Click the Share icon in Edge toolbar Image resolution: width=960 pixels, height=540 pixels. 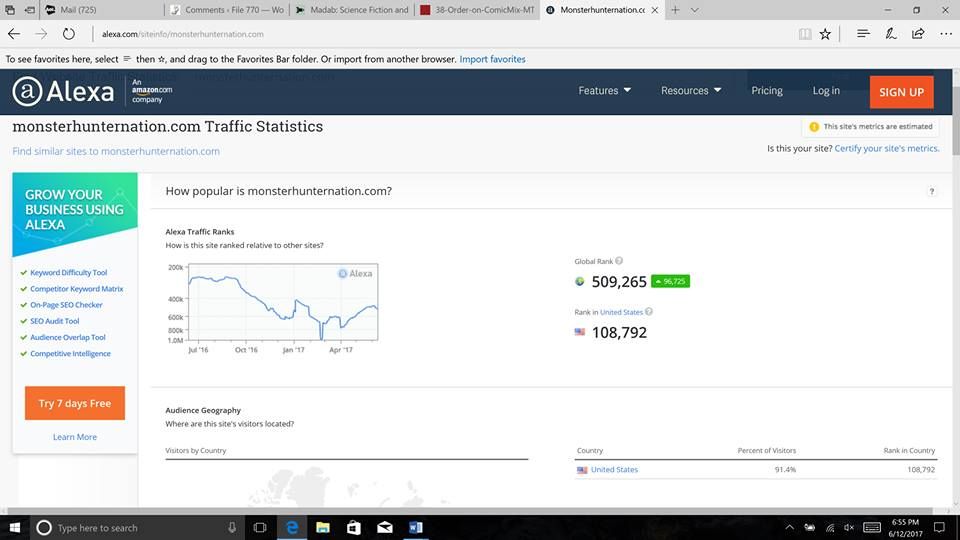[917, 34]
